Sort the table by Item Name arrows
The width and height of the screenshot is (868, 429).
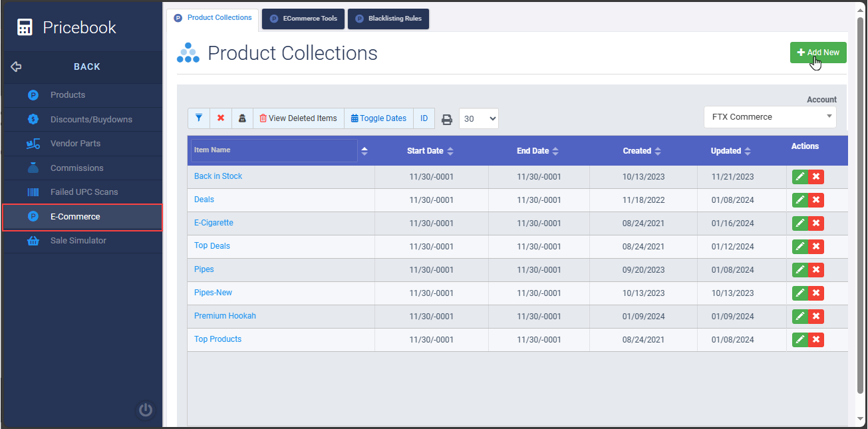[x=364, y=151]
